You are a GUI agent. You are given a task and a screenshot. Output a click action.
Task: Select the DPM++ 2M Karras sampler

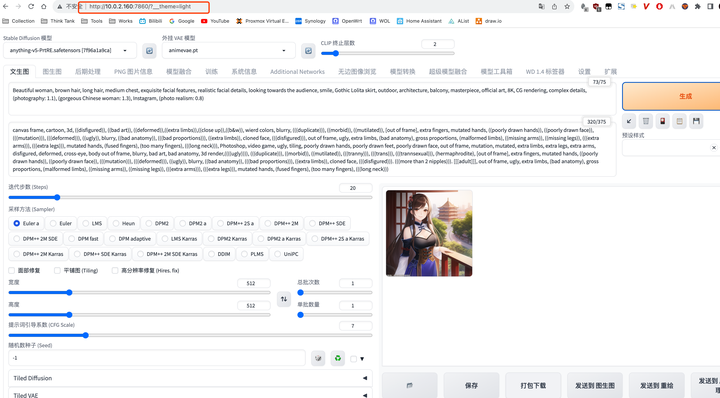(39, 254)
